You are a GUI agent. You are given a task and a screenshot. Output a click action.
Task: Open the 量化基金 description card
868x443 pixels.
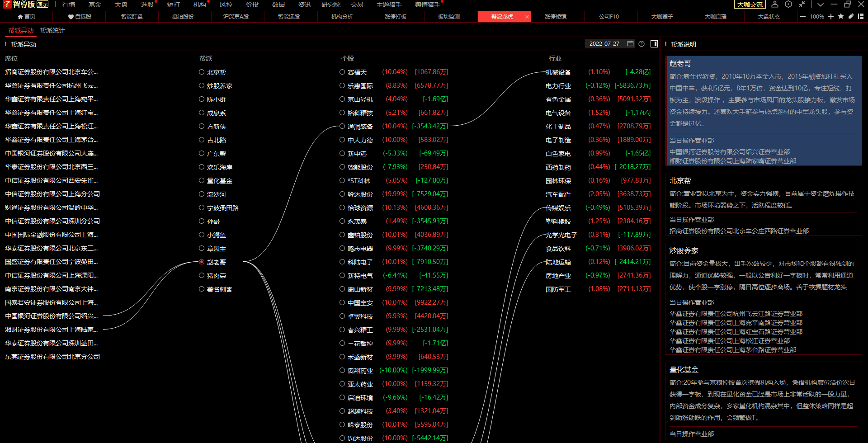763,402
